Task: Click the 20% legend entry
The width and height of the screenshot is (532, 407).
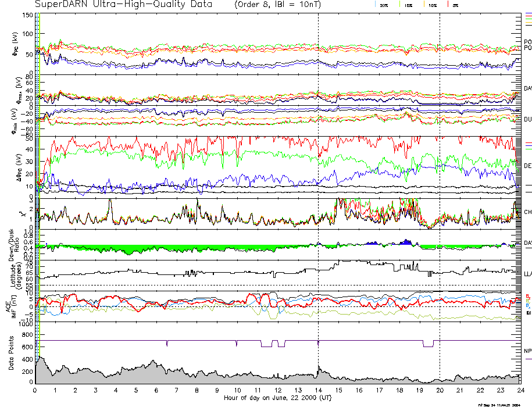Action: click(384, 5)
